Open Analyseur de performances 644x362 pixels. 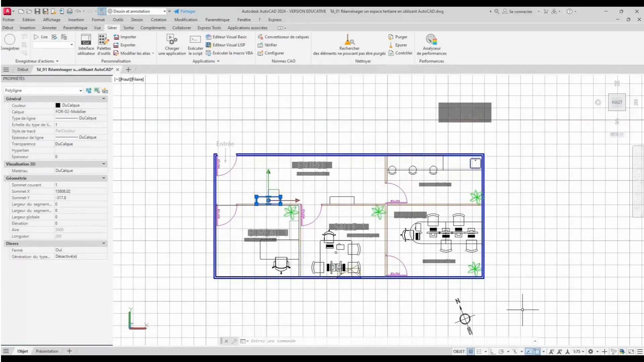[x=431, y=45]
